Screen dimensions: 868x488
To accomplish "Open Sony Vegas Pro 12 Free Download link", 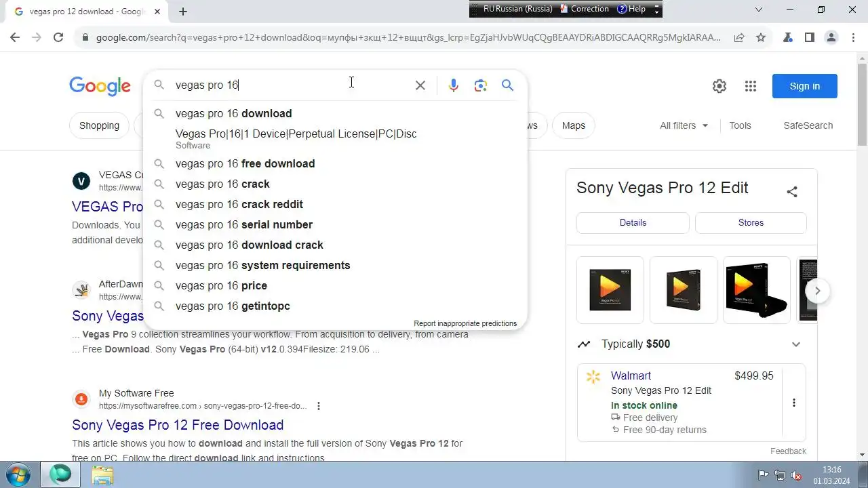I will (x=178, y=425).
